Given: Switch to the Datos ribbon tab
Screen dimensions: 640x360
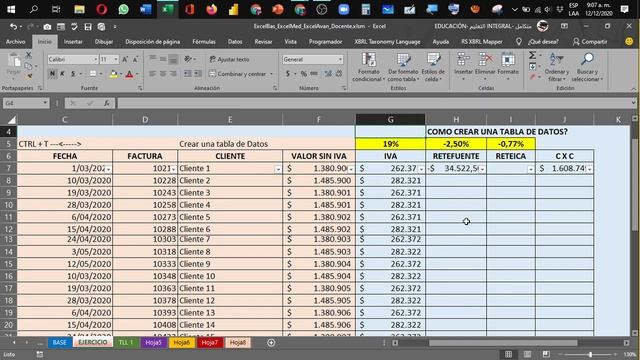Looking at the screenshot, I should [x=235, y=42].
